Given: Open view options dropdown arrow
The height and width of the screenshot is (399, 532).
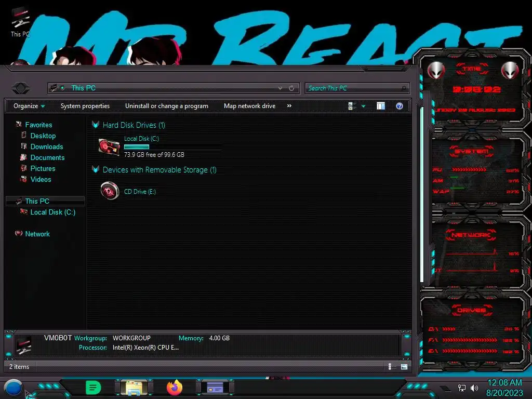Looking at the screenshot, I should coord(363,106).
